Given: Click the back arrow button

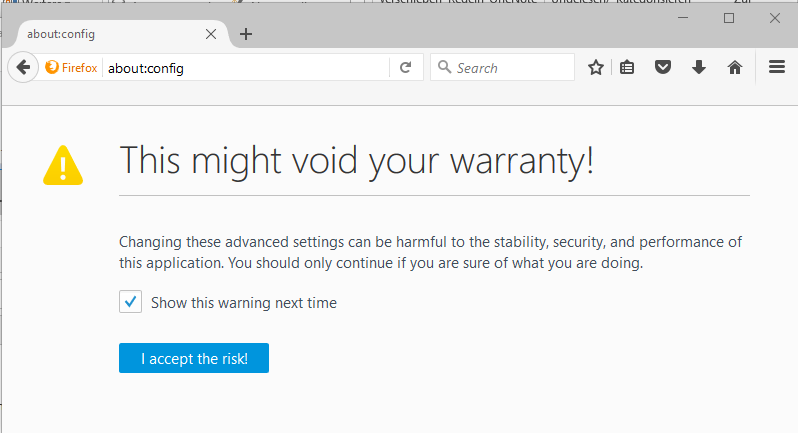Looking at the screenshot, I should [x=22, y=68].
